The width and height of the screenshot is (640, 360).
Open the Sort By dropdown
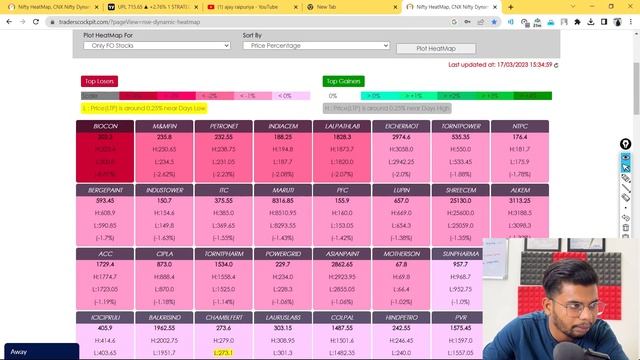pyautogui.click(x=316, y=46)
